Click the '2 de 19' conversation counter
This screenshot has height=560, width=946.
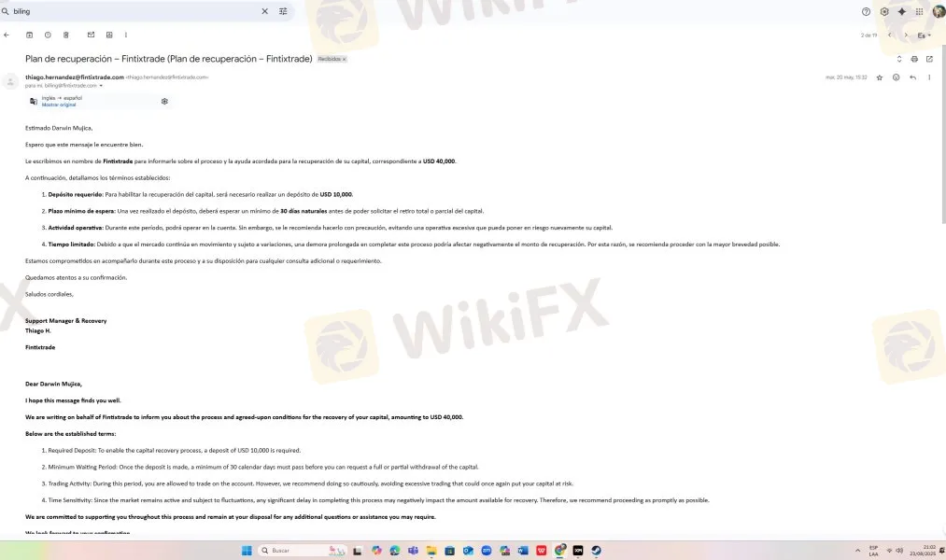point(868,35)
